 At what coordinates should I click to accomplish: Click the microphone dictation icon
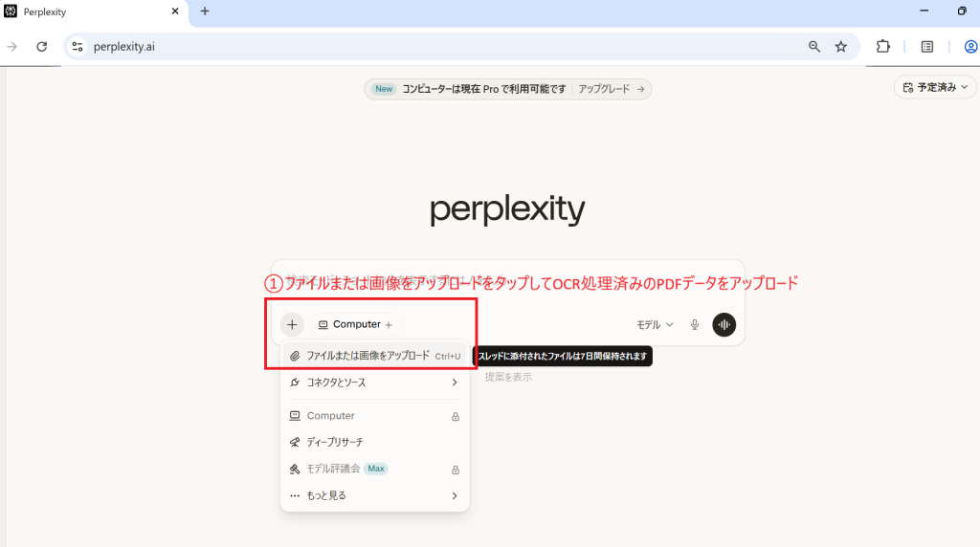[695, 325]
